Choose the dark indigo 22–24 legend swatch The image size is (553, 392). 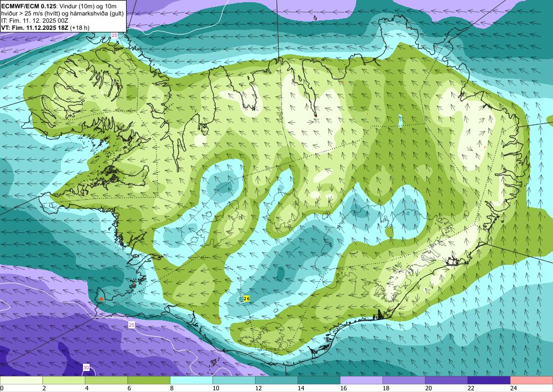point(489,380)
